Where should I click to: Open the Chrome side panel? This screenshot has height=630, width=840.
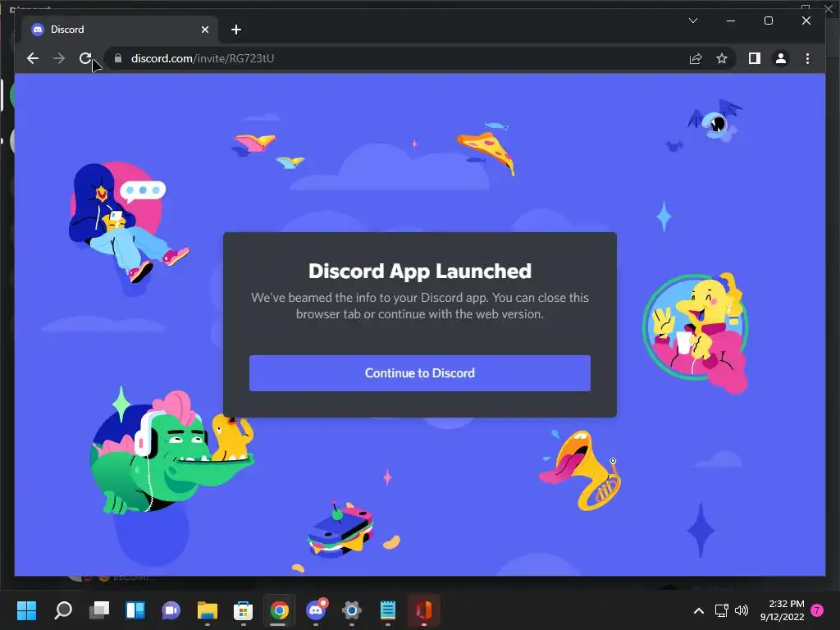(755, 58)
